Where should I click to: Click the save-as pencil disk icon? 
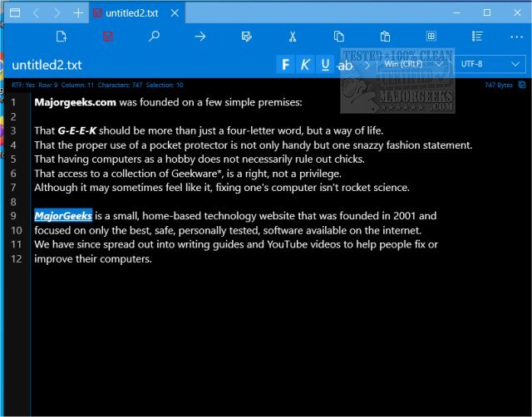(247, 37)
